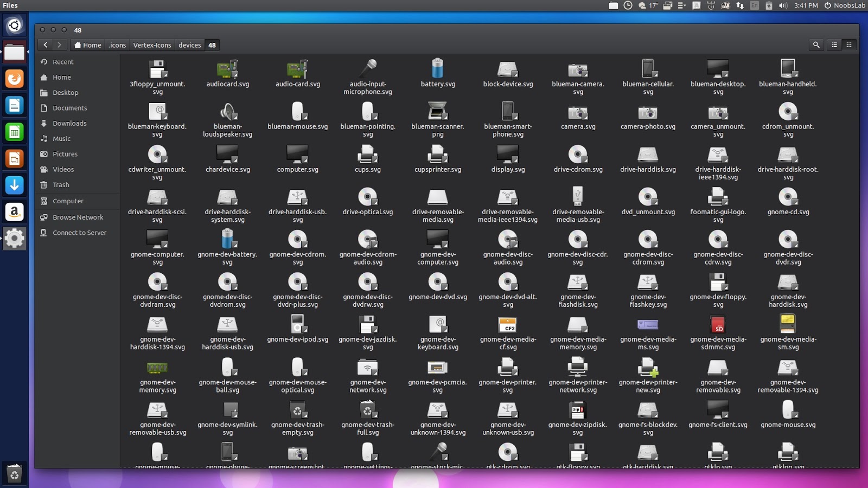This screenshot has width=868, height=488.
Task: Click the battery indicator in the panel
Action: tap(768, 5)
